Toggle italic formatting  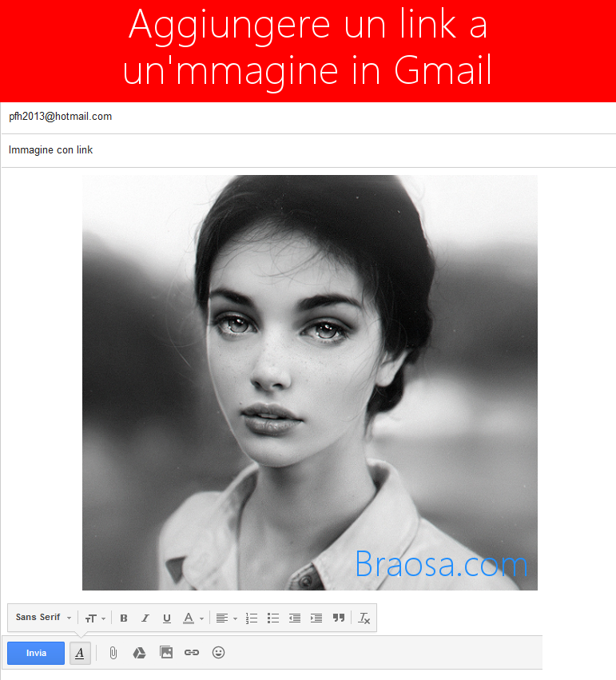(x=145, y=618)
